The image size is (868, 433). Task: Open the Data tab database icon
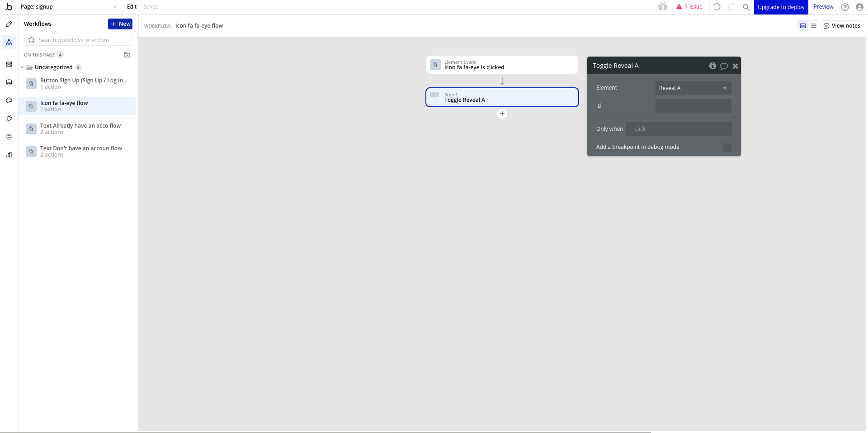(9, 82)
